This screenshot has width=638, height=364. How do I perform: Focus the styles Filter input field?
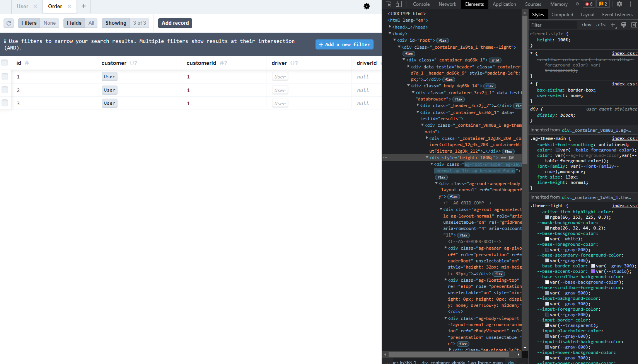point(553,25)
